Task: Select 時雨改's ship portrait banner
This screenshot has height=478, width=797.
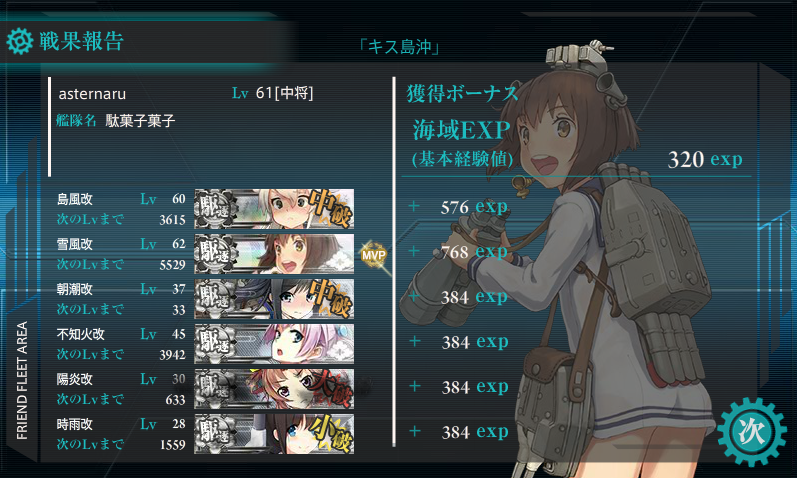Action: pyautogui.click(x=274, y=434)
